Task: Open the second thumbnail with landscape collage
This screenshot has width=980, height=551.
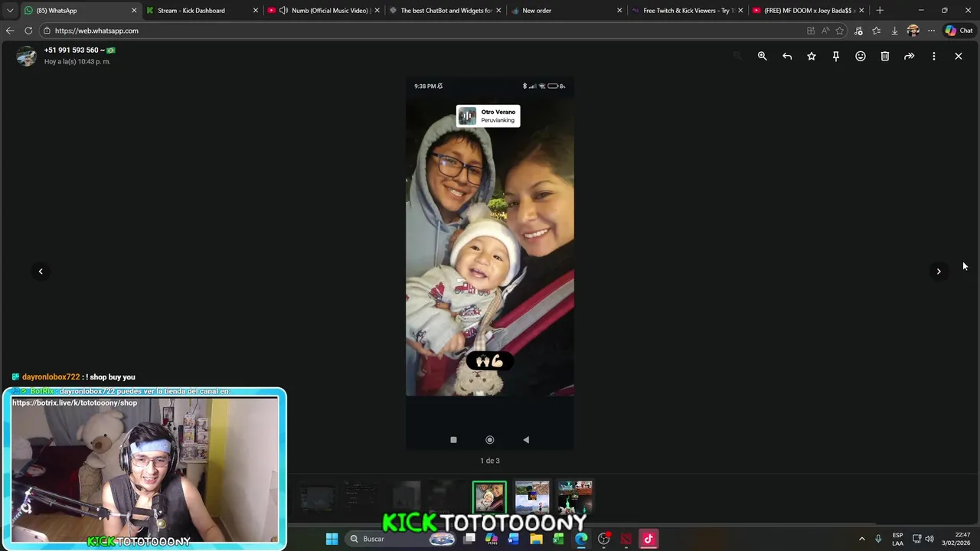Action: [x=532, y=497]
